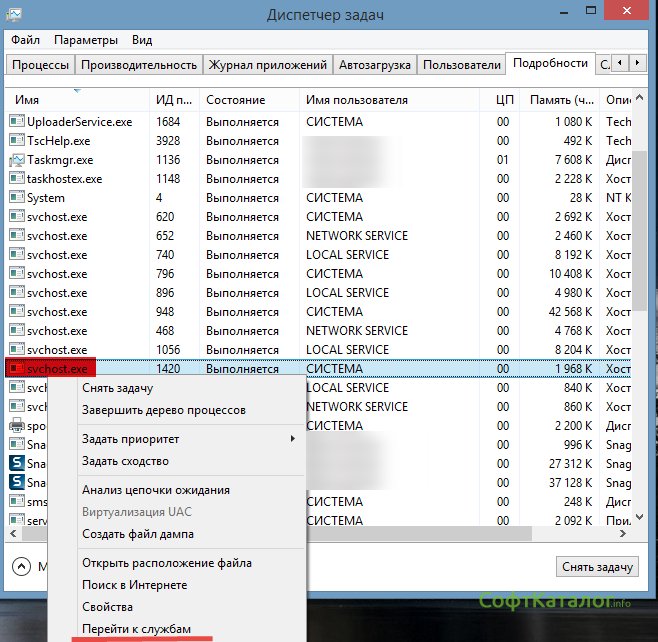The height and width of the screenshot is (642, 658).
Task: Collapse details with the round arrow button
Action: tap(21, 566)
